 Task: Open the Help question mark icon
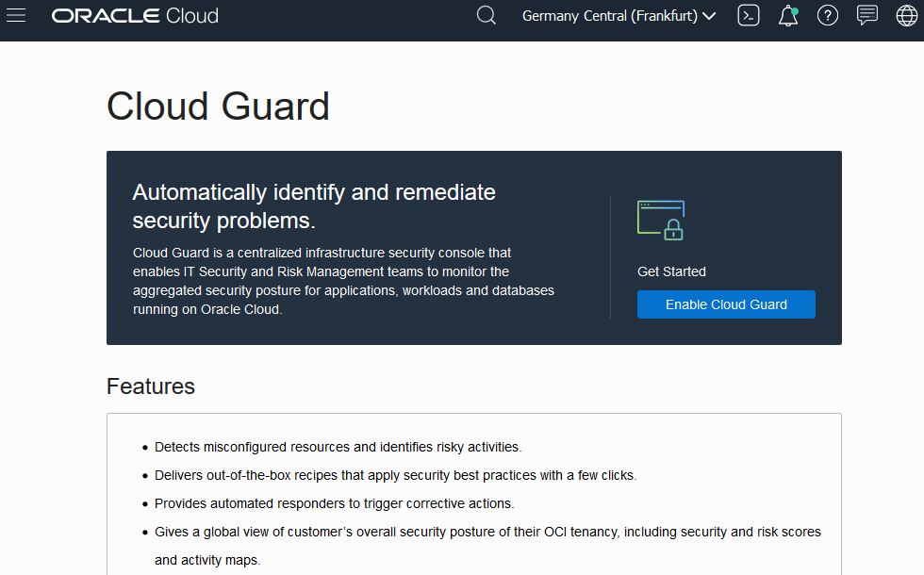coord(828,15)
